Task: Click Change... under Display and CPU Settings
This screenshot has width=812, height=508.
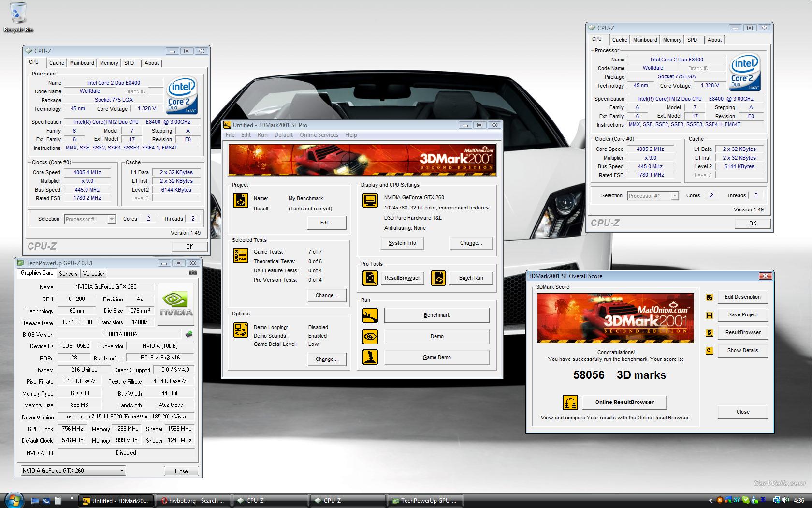Action: tap(471, 243)
